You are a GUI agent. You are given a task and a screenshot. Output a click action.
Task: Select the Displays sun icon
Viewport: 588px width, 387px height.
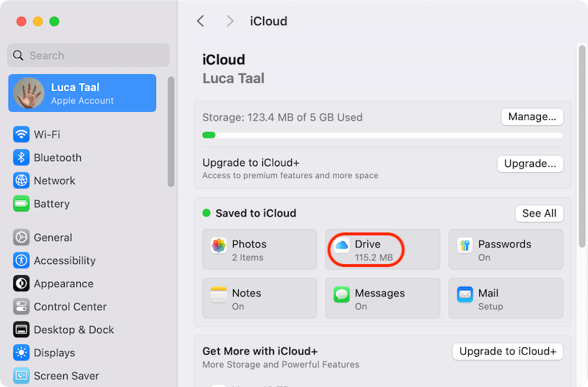pyautogui.click(x=21, y=353)
